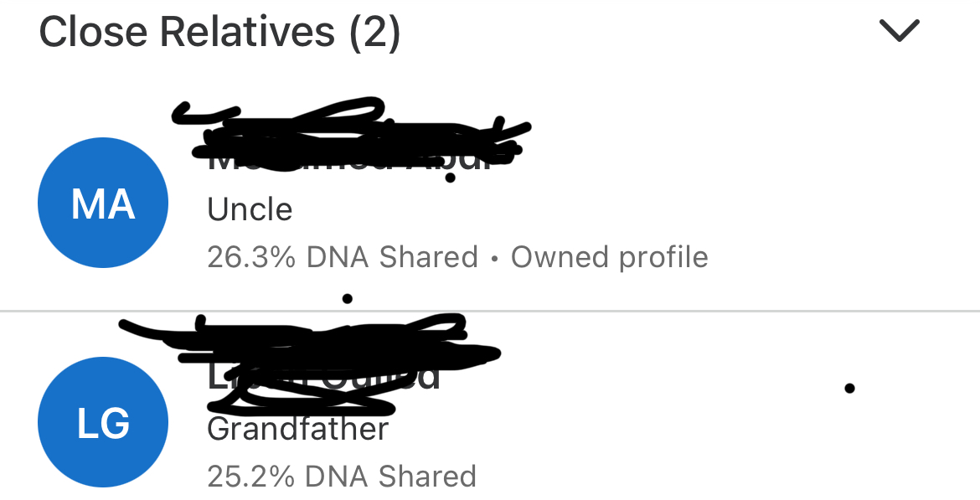980x500 pixels.
Task: Select the 25.2% DNA Shared text
Action: coord(342,477)
